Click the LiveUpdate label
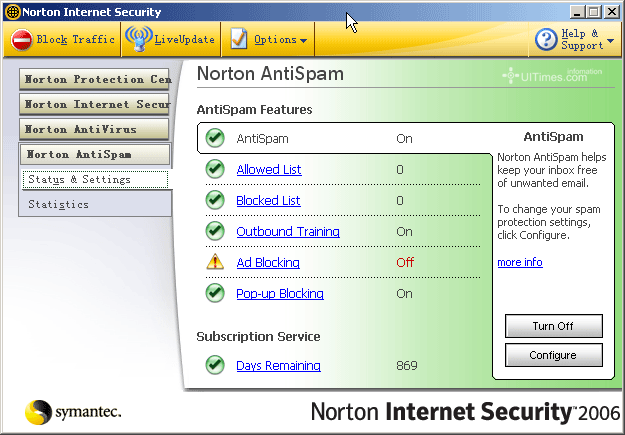This screenshot has height=435, width=625. point(185,39)
